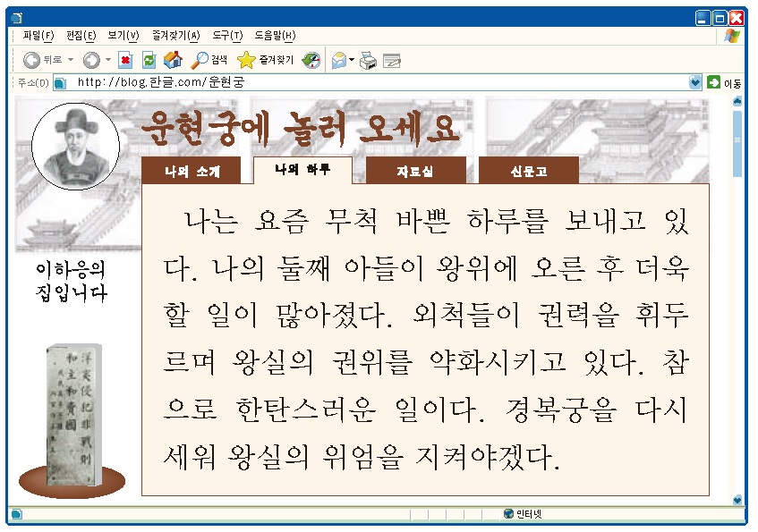The image size is (758, 532).
Task: Click the Forward arrow button
Action: [x=91, y=60]
